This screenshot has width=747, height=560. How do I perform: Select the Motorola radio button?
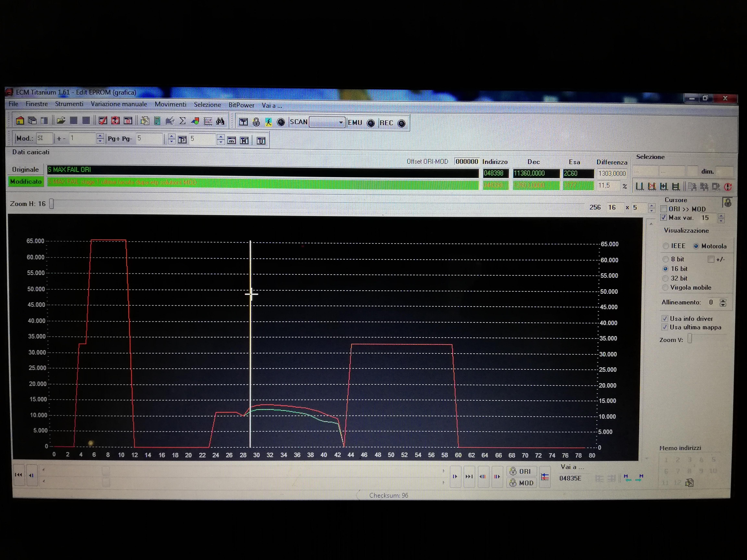pyautogui.click(x=696, y=246)
